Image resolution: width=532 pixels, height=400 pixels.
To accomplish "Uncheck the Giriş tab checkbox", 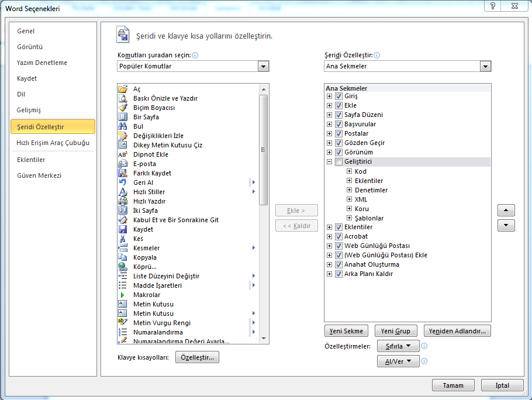I will (338, 96).
